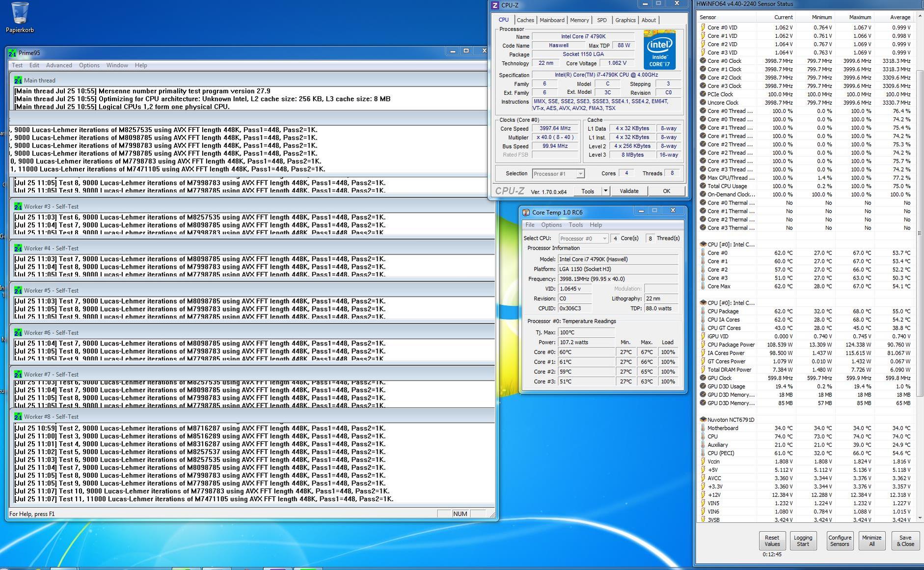Click Save & Close in HWiNFO64
The width and height of the screenshot is (924, 570).
pos(905,541)
